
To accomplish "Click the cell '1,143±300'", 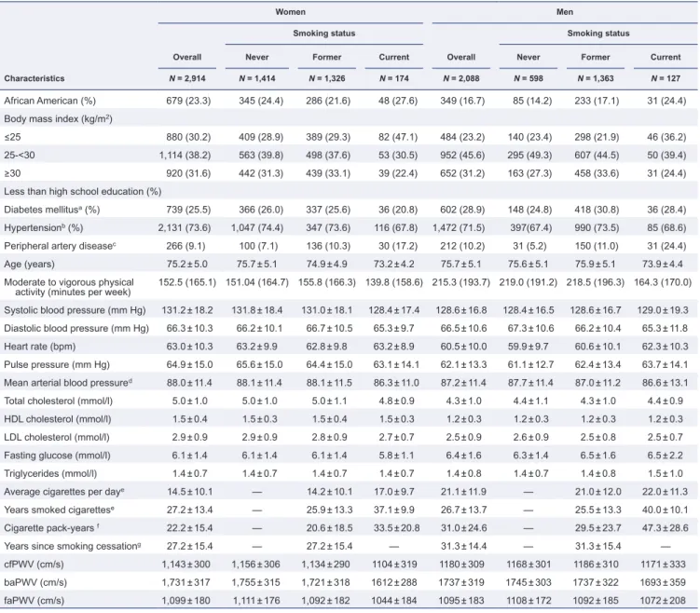I will 185,565.
